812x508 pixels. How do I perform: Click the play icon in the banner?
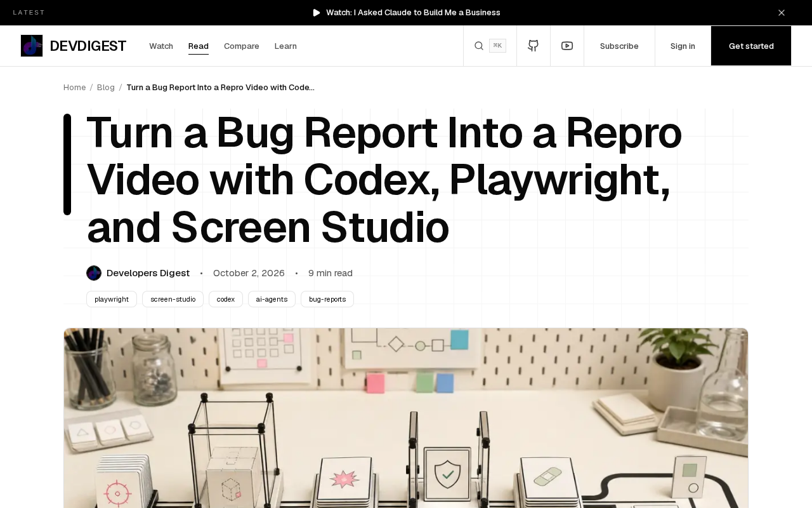click(317, 13)
